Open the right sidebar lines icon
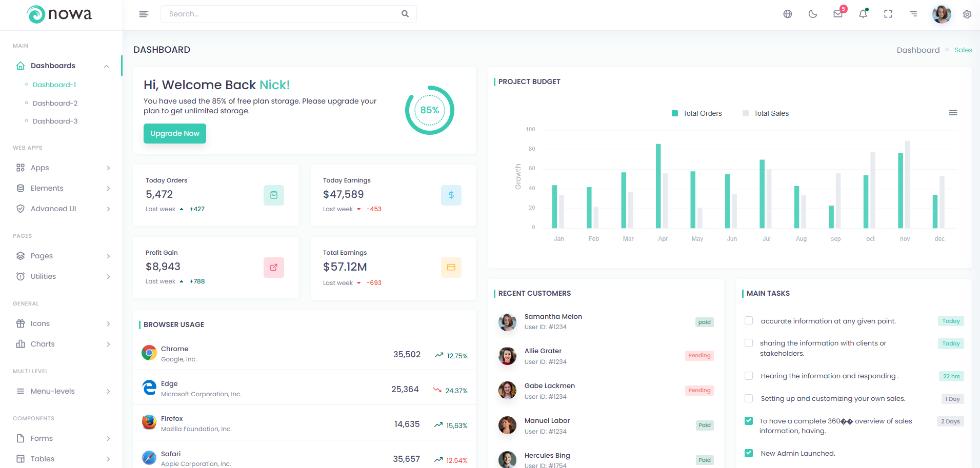The width and height of the screenshot is (980, 468). (913, 14)
